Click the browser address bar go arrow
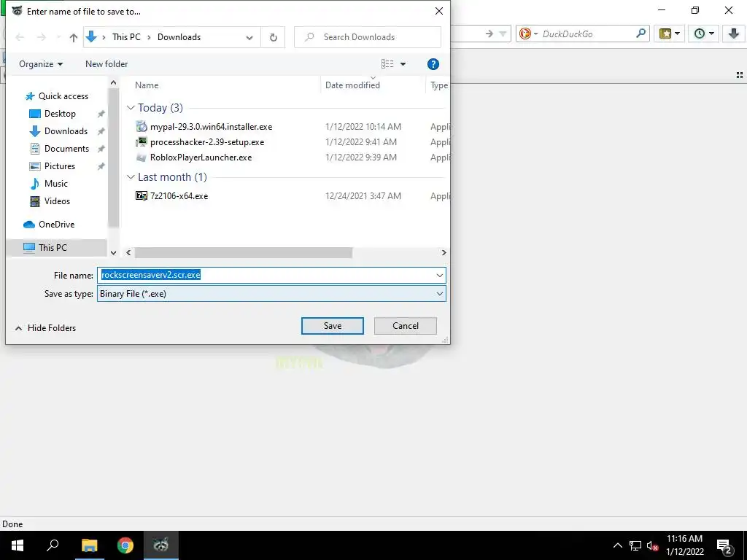The width and height of the screenshot is (747, 560). coord(489,34)
